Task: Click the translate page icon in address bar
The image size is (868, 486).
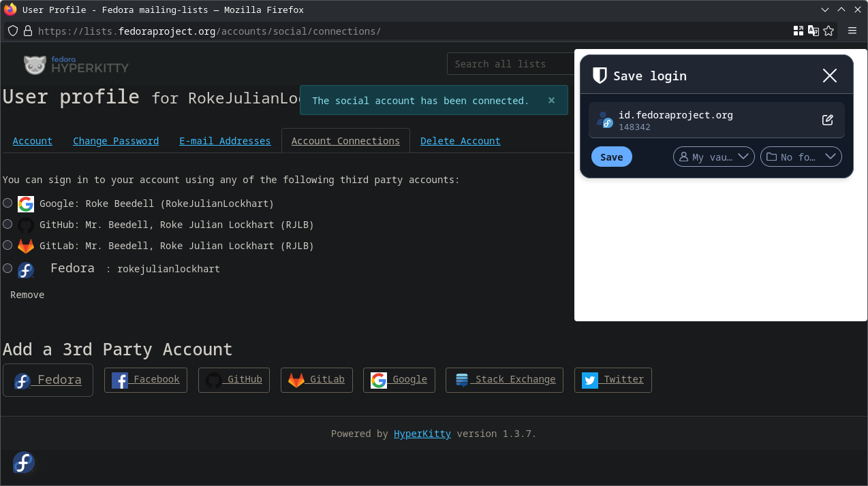Action: 813,31
